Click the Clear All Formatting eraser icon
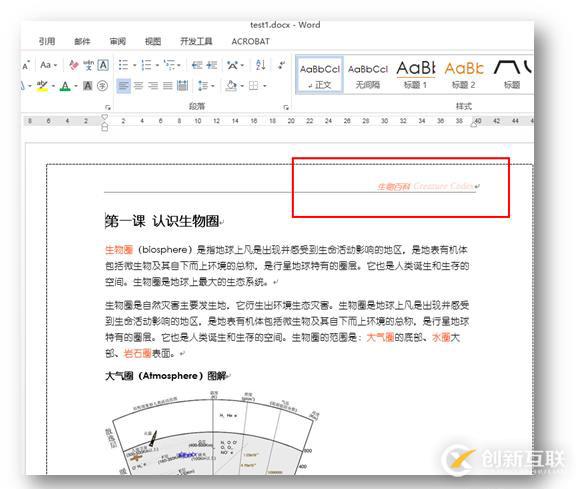The height and width of the screenshot is (489, 576). (73, 65)
